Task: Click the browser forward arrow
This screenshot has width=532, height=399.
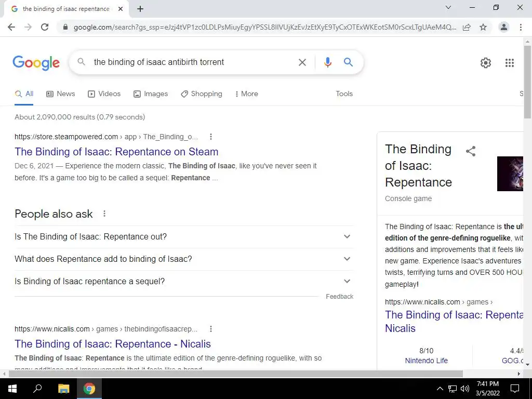Action: click(x=28, y=27)
